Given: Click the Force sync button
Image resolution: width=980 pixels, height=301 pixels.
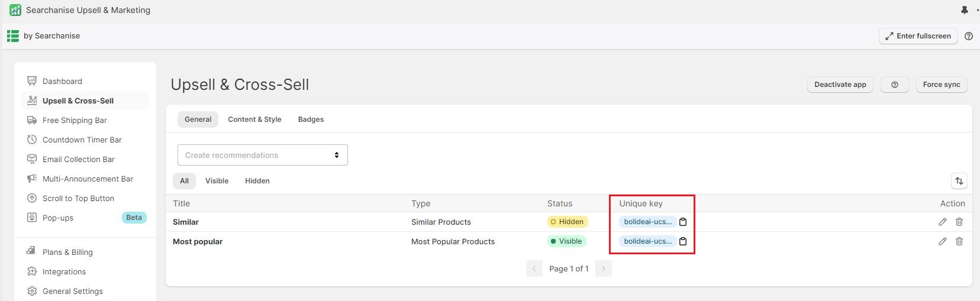Looking at the screenshot, I should pyautogui.click(x=942, y=85).
